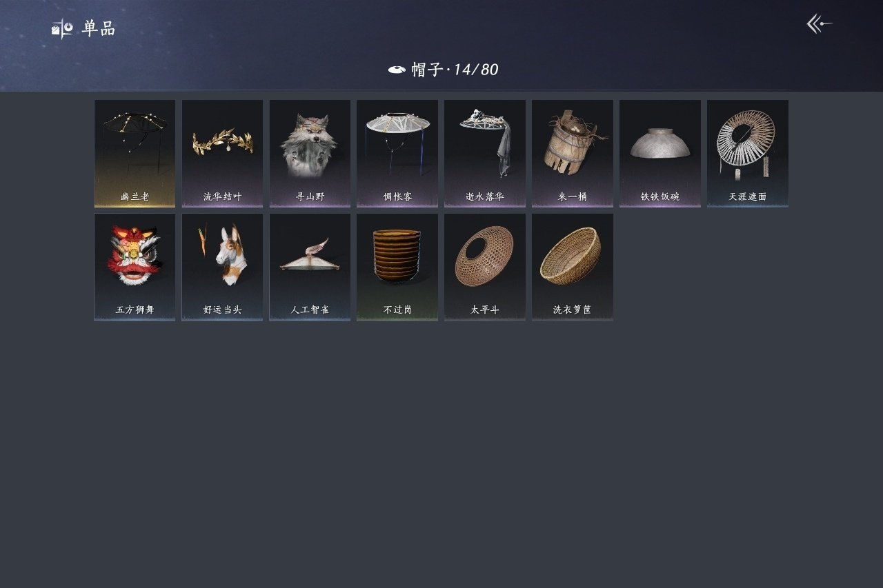Click the back arrow icon at top right

click(x=820, y=24)
